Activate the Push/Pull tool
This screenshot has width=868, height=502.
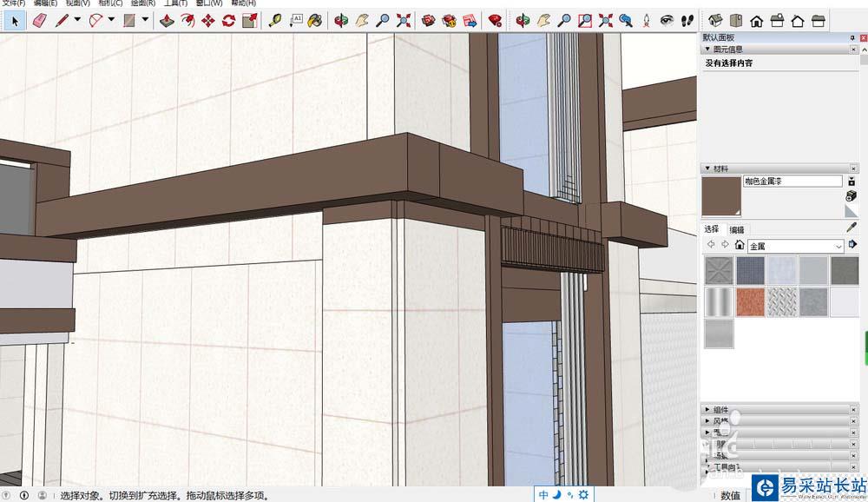pos(167,21)
